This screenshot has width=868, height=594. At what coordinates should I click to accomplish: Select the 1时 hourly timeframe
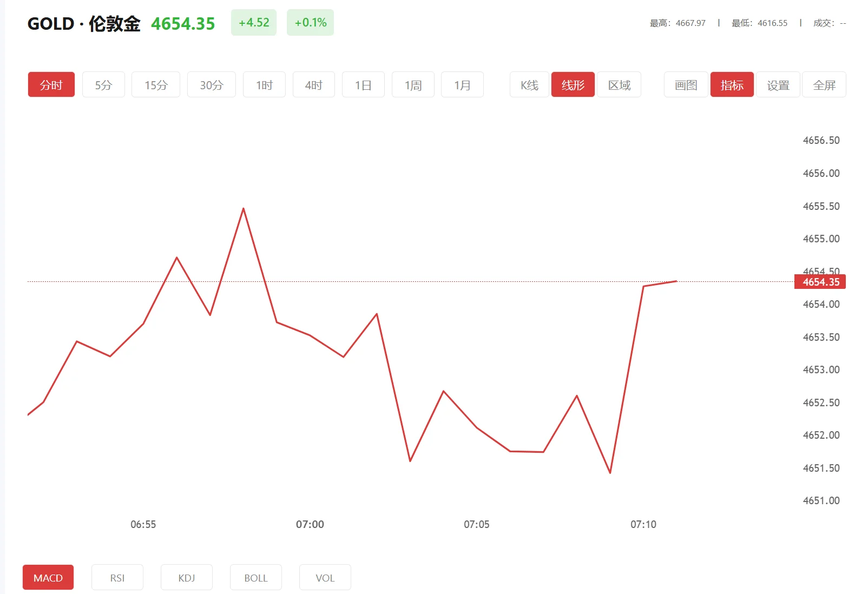tap(264, 84)
